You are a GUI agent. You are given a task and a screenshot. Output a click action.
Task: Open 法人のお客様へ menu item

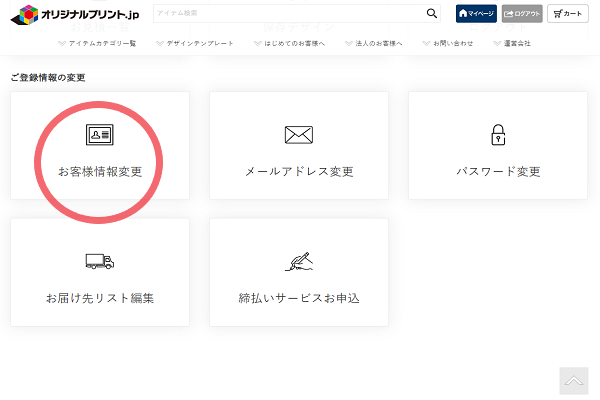click(x=373, y=44)
